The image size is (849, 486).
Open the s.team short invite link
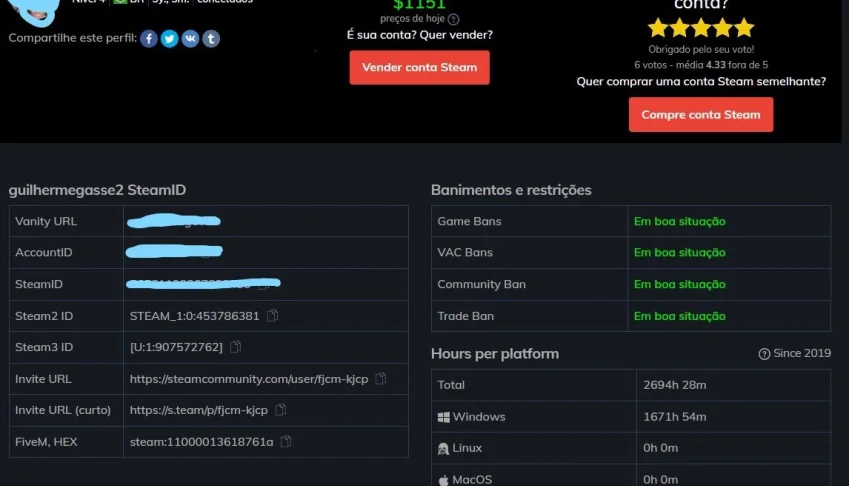(199, 410)
